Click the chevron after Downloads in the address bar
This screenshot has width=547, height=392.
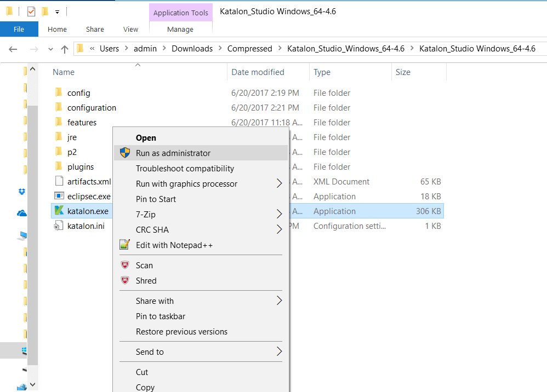[x=220, y=48]
